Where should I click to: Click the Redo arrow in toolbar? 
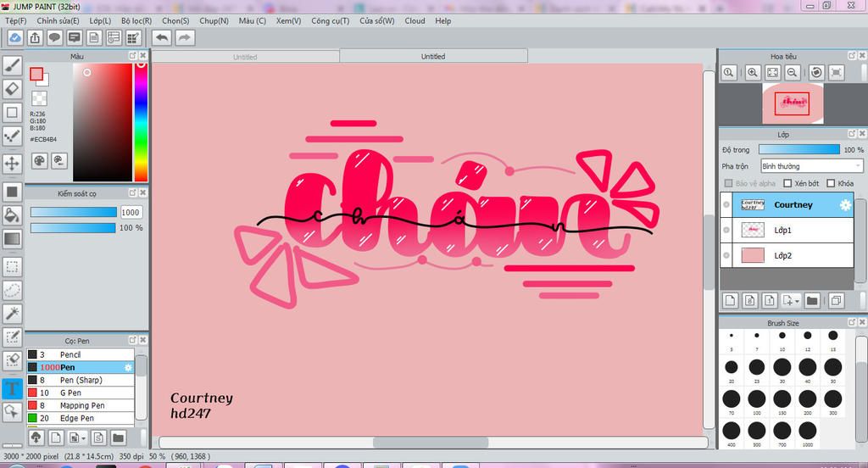pyautogui.click(x=185, y=37)
